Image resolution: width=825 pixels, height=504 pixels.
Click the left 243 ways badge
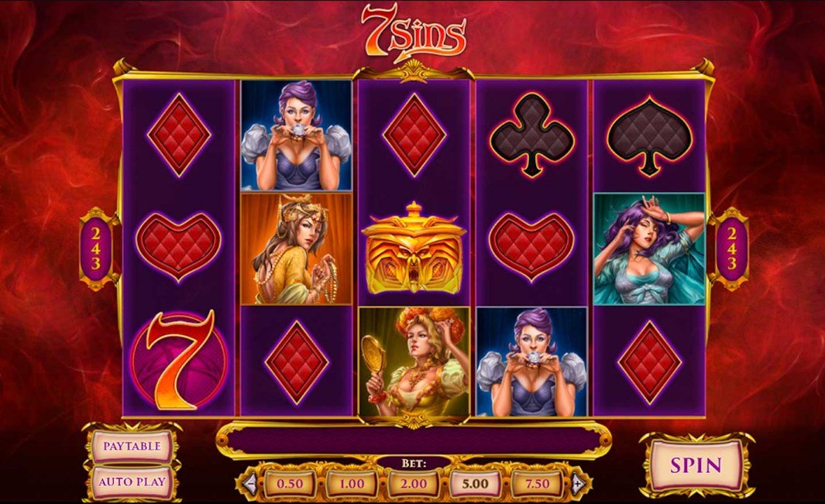pyautogui.click(x=96, y=249)
